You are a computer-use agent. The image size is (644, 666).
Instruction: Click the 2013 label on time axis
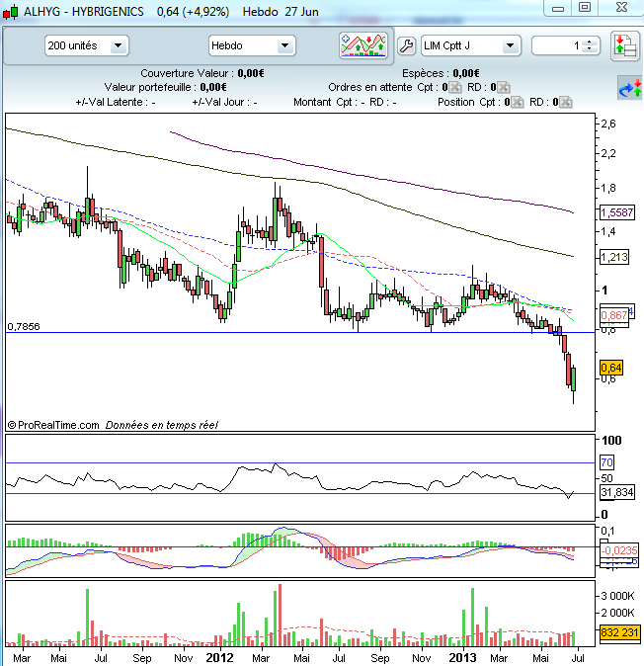pyautogui.click(x=462, y=658)
